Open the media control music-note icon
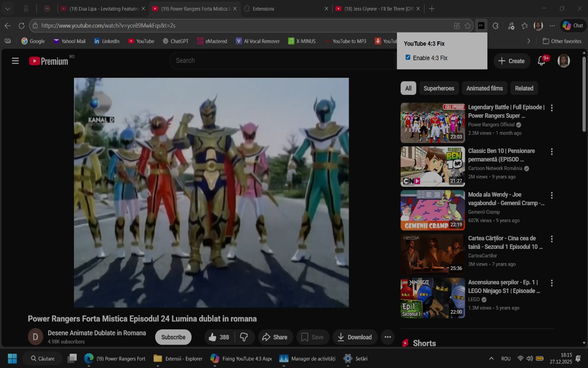588x368 pixels. click(511, 26)
